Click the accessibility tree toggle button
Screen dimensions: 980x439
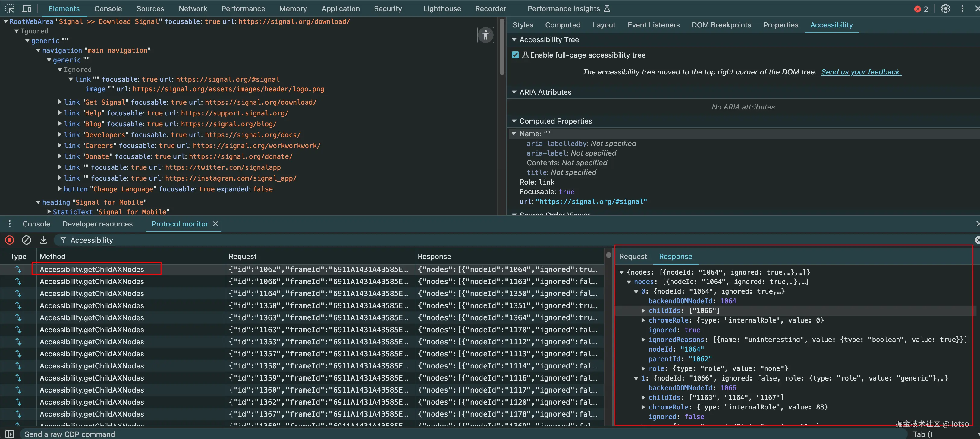(x=485, y=35)
